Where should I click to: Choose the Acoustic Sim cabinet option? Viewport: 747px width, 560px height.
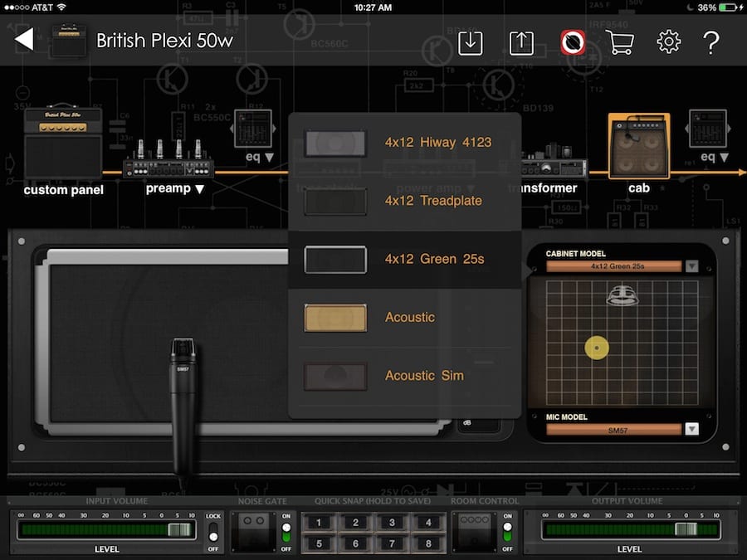pyautogui.click(x=404, y=376)
